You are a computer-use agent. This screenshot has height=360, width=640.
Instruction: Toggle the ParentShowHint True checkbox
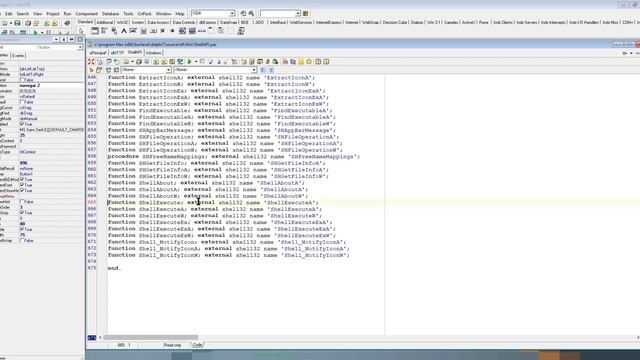(x=22, y=190)
